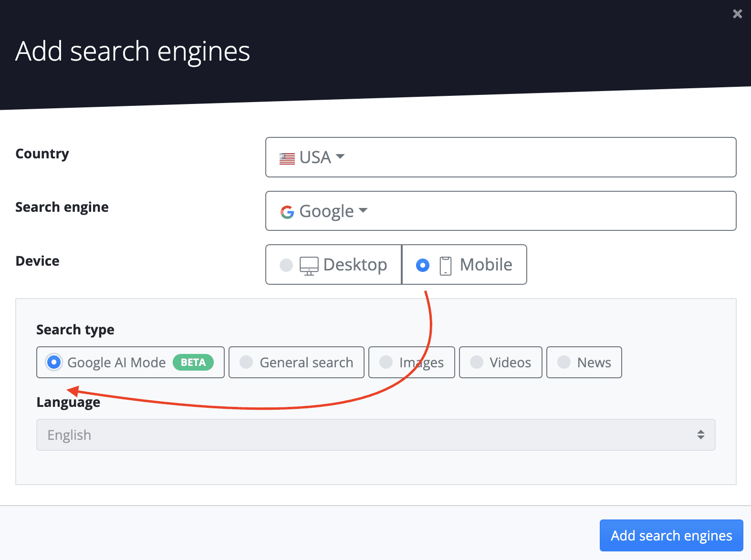Image resolution: width=751 pixels, height=560 pixels.
Task: Click the Device label
Action: point(38,261)
